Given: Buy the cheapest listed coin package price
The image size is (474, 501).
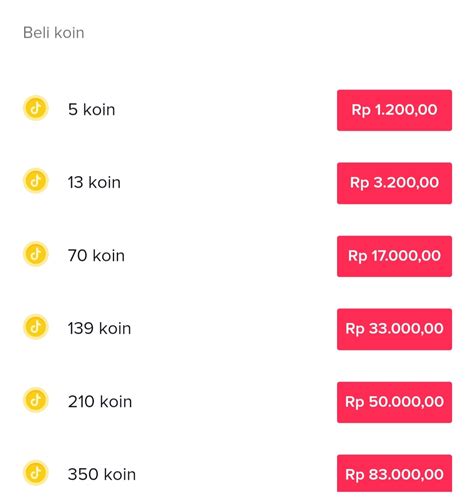Looking at the screenshot, I should point(394,110).
